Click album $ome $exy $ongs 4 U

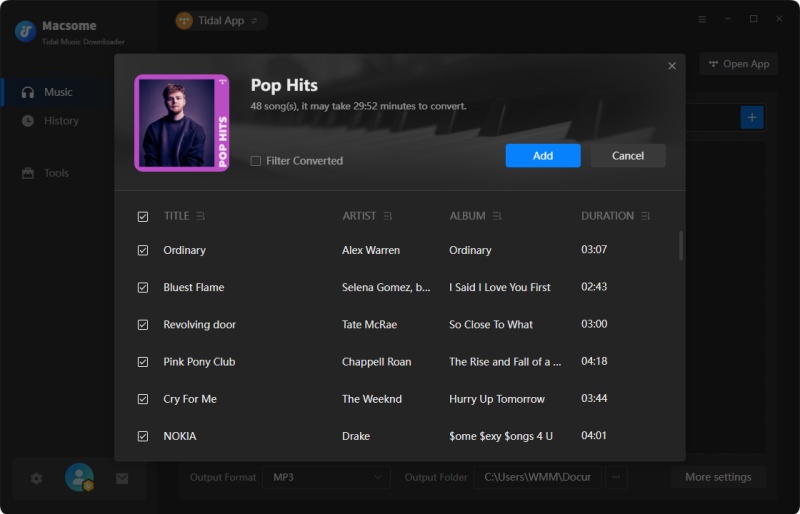(x=501, y=436)
